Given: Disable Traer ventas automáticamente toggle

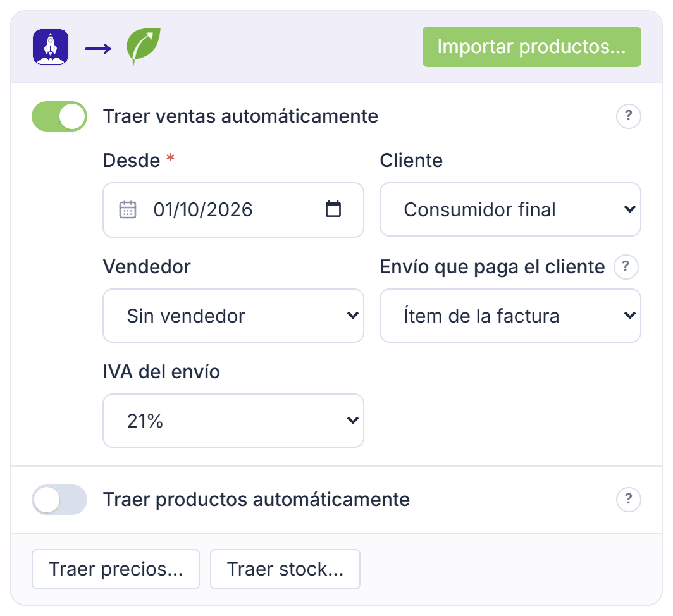Looking at the screenshot, I should point(59,116).
